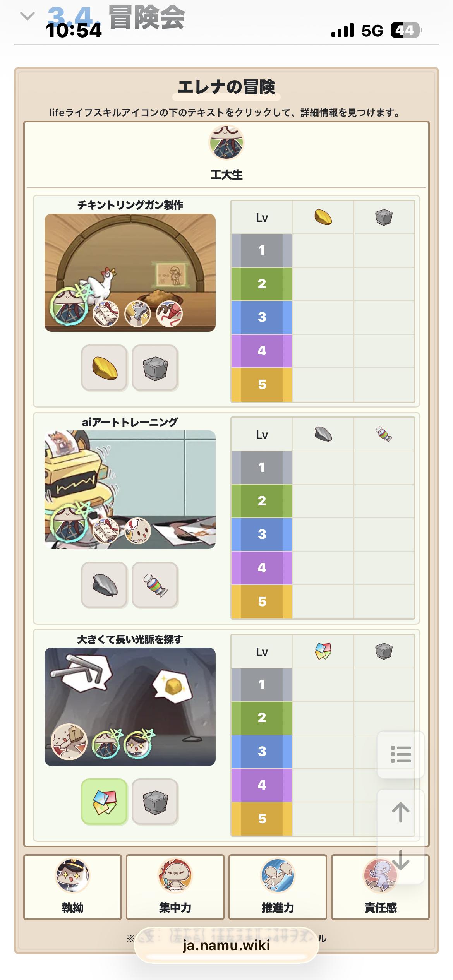Select the paint tube item under aiアートトレーニング
This screenshot has width=453, height=980.
(x=155, y=585)
